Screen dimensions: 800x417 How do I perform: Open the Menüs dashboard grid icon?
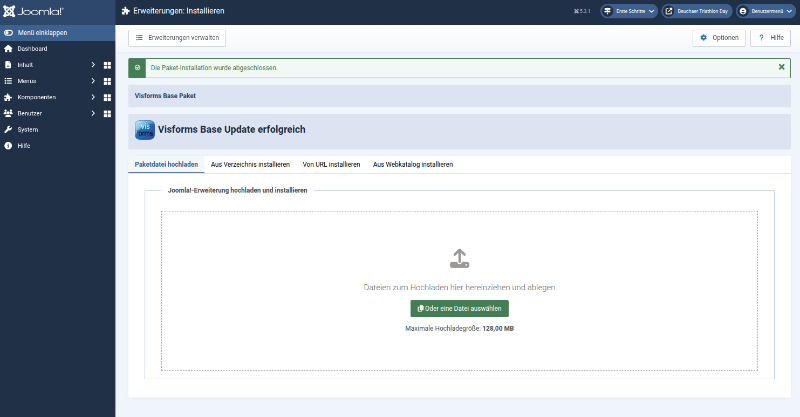(107, 81)
